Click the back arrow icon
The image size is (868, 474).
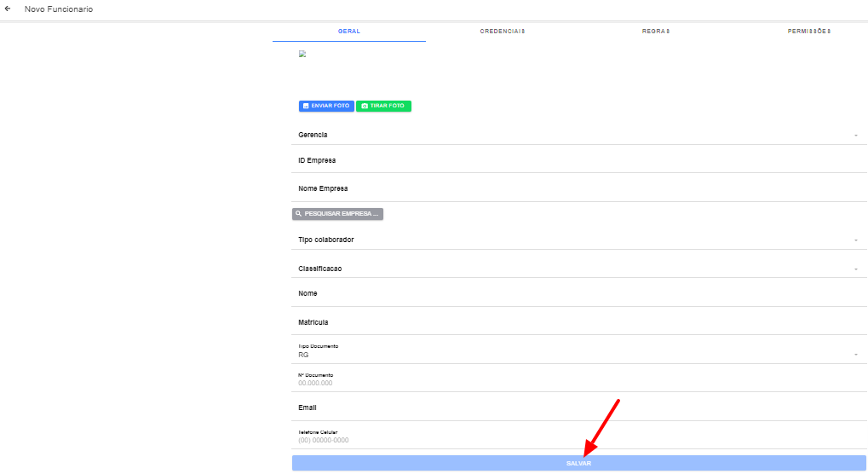coord(9,9)
